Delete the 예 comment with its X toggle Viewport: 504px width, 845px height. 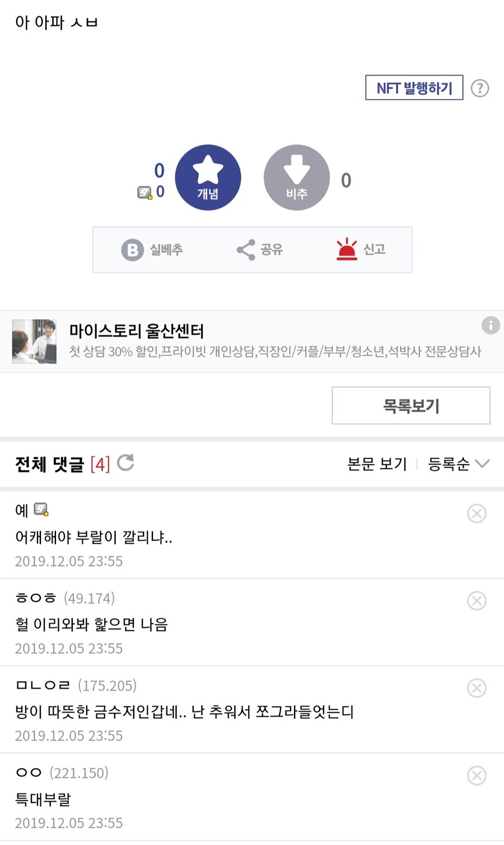coord(477,513)
